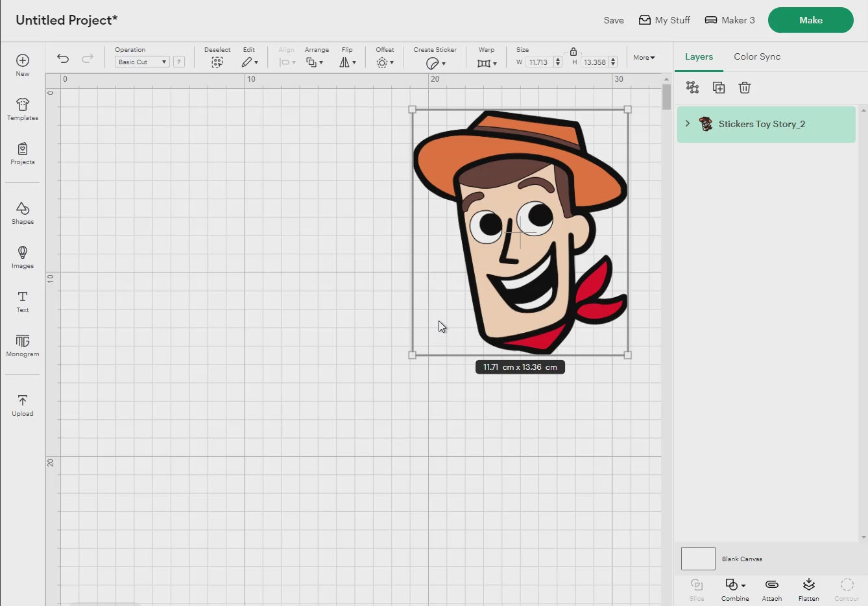Select the Text tool

(x=23, y=301)
